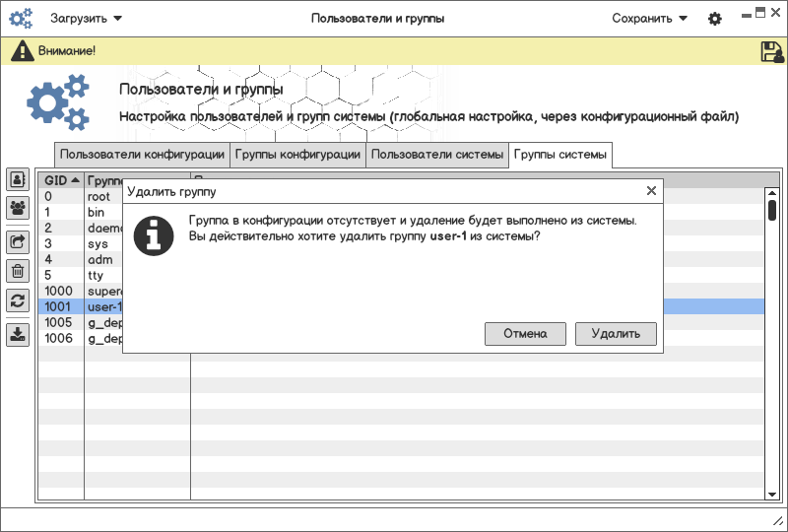Click the bin group name
This screenshot has width=788, height=532.
(96, 212)
